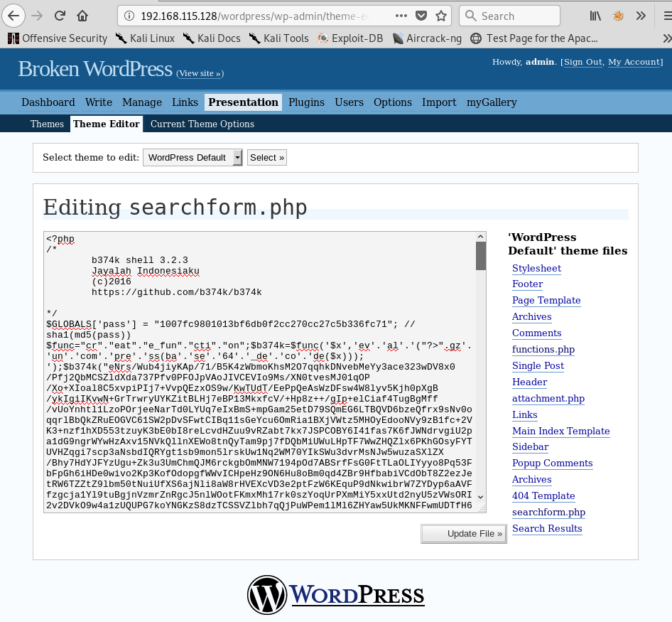Screen dimensions: 672x622
Task: Switch to the Themes subtab
Action: point(47,124)
